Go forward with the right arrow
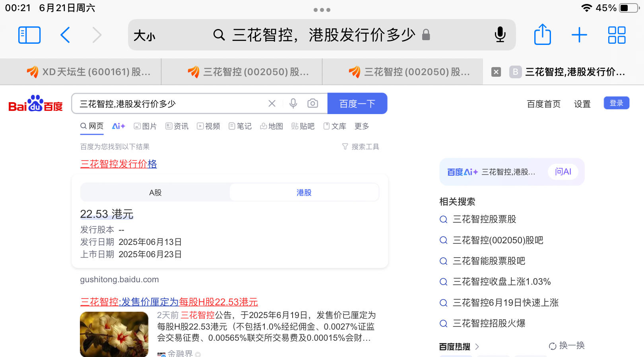Viewport: 644px width, 357px height. [x=97, y=35]
